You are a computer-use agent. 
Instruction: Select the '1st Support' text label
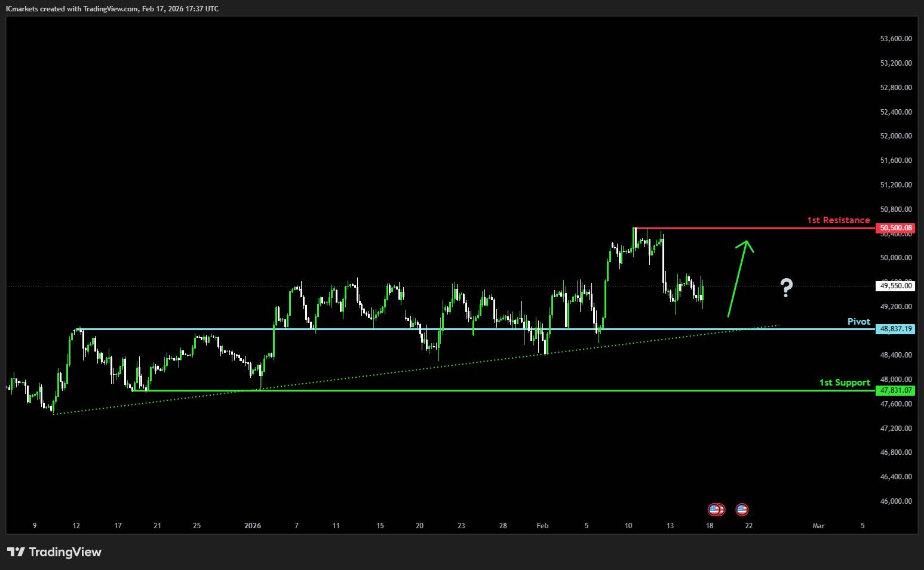pyautogui.click(x=844, y=383)
